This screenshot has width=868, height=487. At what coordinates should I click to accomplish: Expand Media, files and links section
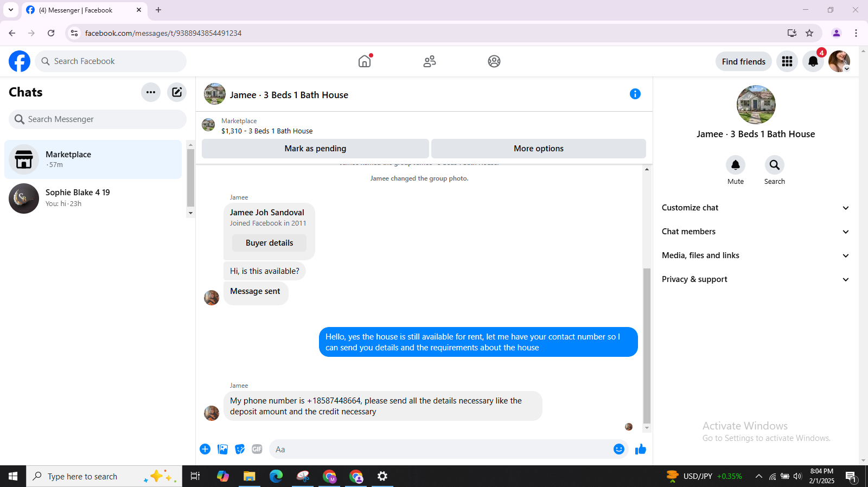click(755, 255)
